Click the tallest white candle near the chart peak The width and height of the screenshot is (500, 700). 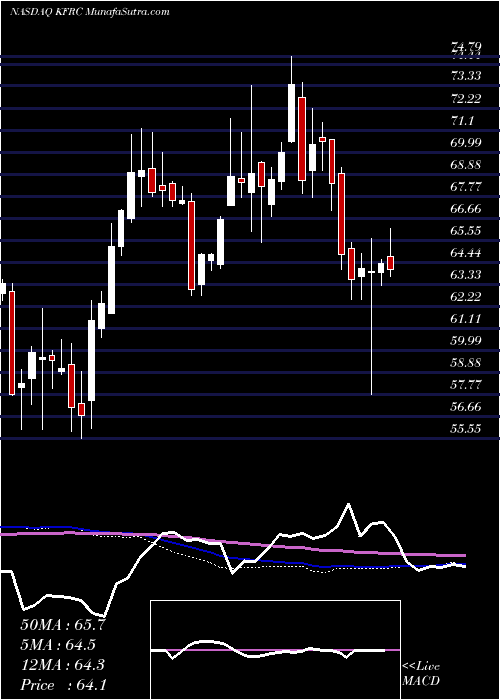pos(292,113)
